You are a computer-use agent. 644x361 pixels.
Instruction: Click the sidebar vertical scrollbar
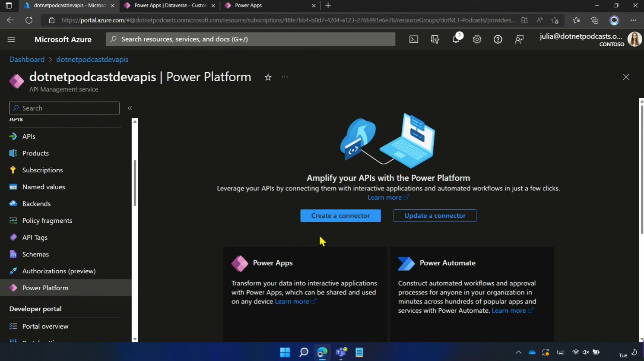pos(135,184)
